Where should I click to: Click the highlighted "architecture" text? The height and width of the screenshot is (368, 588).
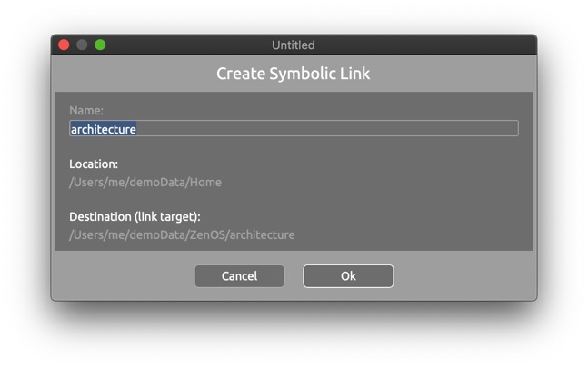tap(103, 129)
